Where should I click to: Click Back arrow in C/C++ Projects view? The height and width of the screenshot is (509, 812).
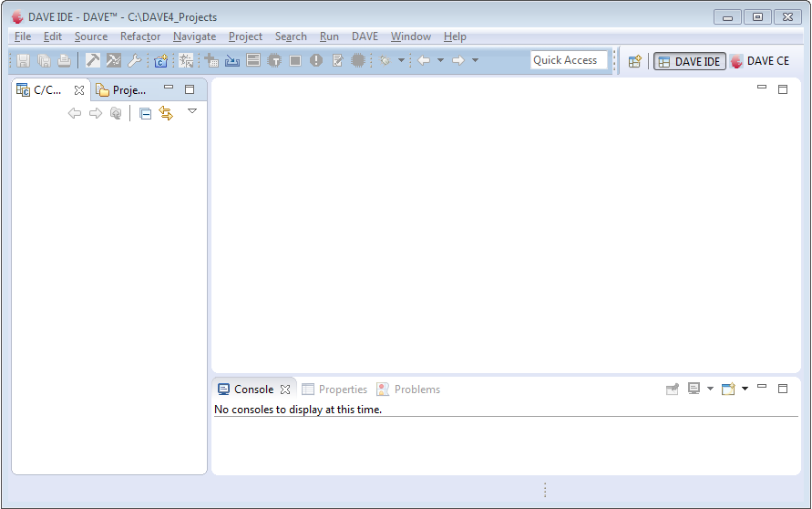point(75,113)
